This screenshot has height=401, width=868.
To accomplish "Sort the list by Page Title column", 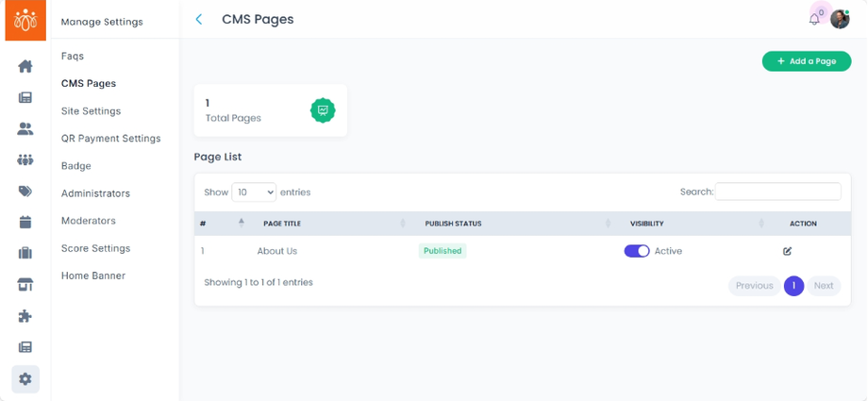I will point(281,224).
